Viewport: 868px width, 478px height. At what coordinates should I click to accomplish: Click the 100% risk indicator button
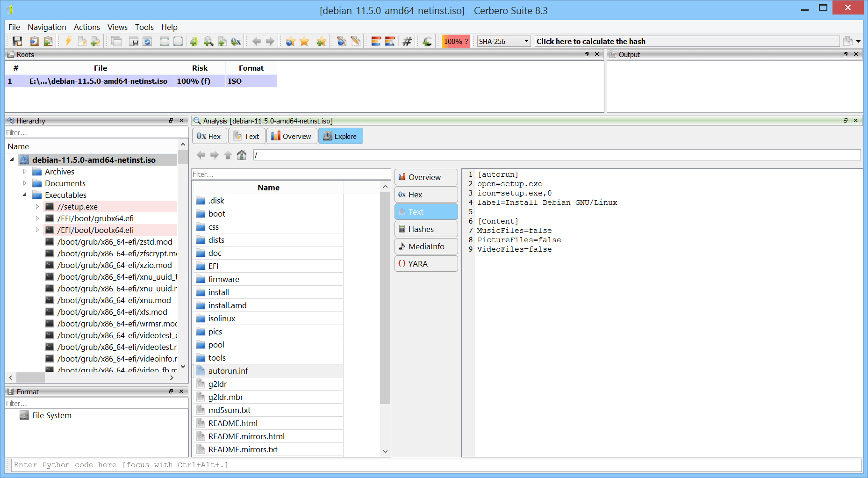coord(456,41)
